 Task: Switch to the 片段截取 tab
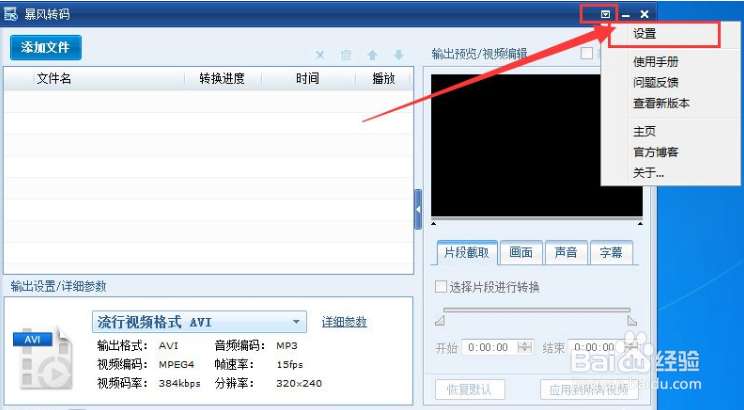coord(466,252)
